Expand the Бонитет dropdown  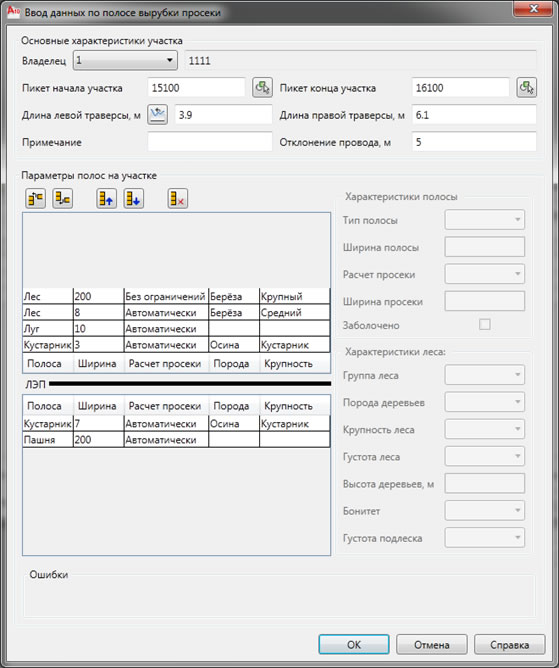tap(485, 510)
